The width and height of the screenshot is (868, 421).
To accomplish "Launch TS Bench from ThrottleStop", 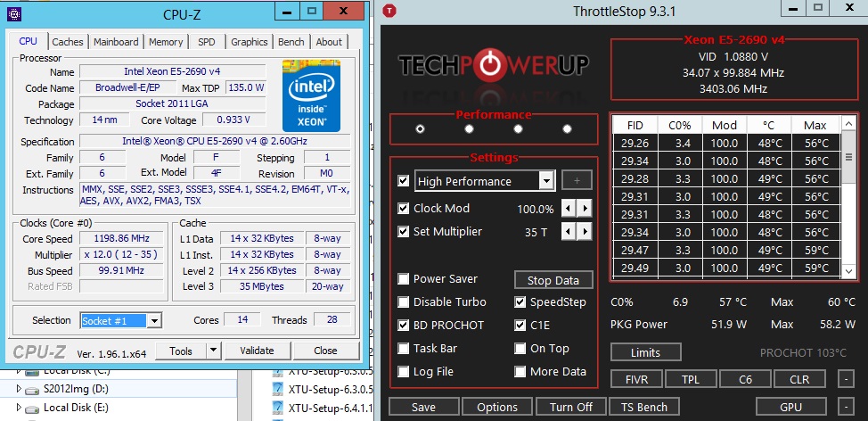I will pyautogui.click(x=644, y=407).
